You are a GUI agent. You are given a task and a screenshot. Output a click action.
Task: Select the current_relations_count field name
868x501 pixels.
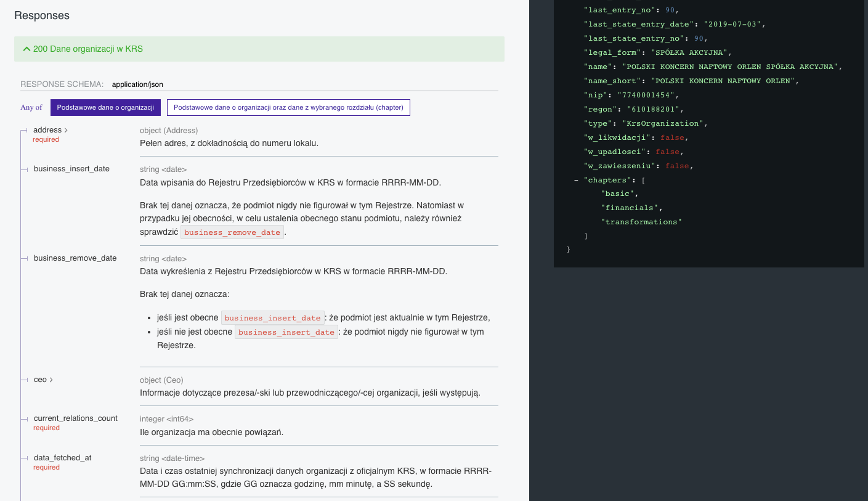pos(76,418)
